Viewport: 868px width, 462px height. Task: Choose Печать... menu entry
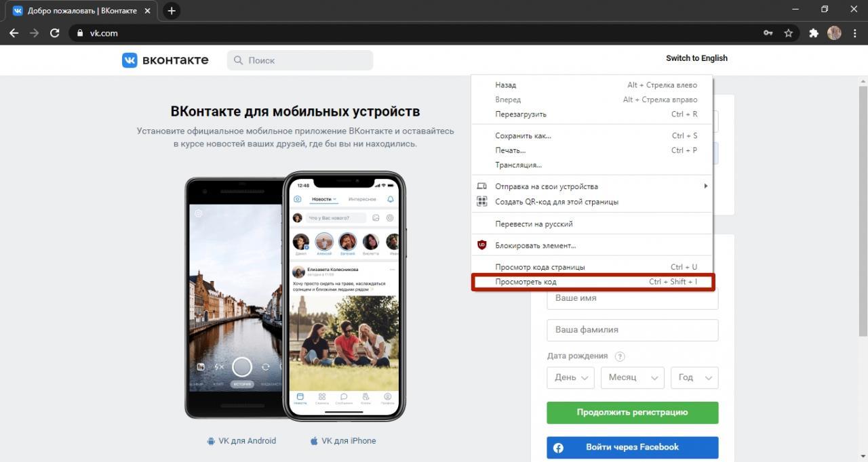point(592,150)
